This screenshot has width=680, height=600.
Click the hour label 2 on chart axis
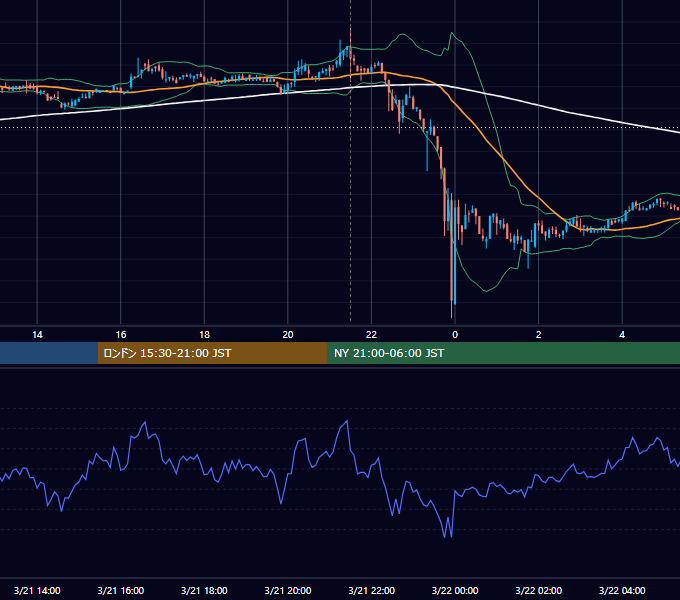(539, 335)
